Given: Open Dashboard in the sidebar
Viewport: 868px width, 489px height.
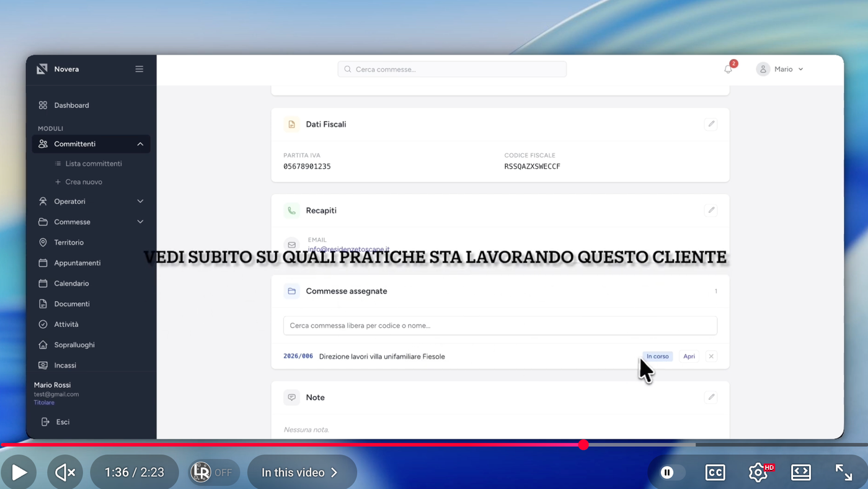Looking at the screenshot, I should pos(71,105).
